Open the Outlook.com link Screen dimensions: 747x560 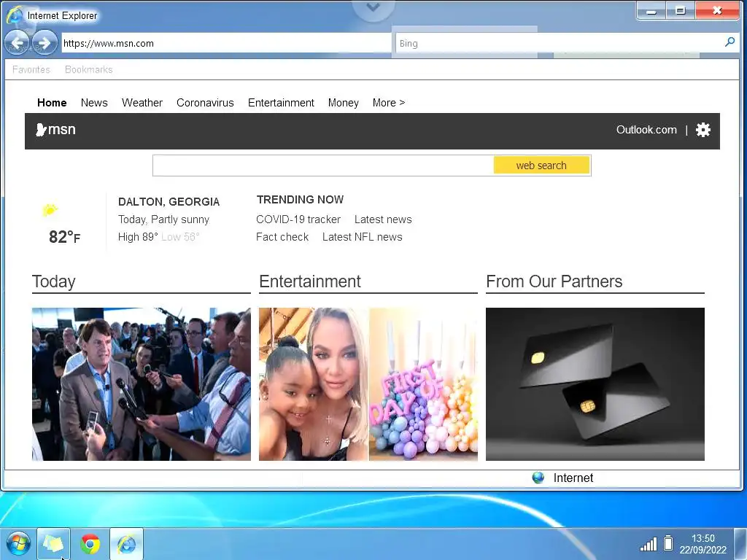(x=646, y=130)
